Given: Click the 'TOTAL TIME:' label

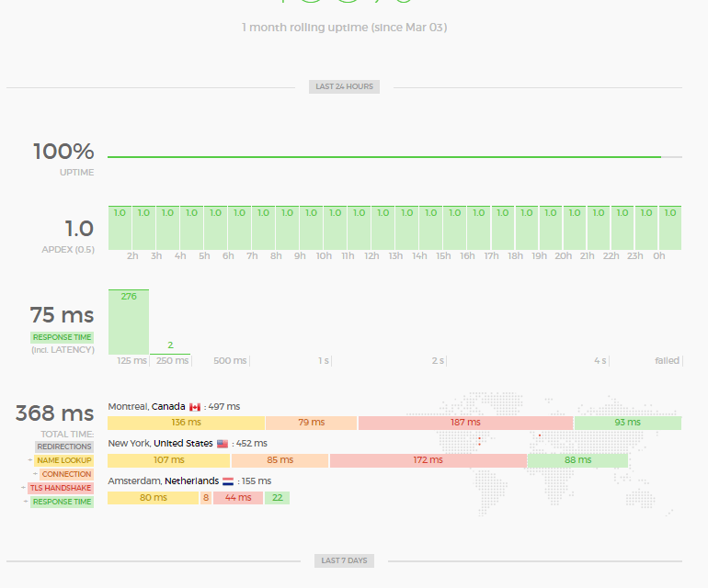Looking at the screenshot, I should pos(67,435).
